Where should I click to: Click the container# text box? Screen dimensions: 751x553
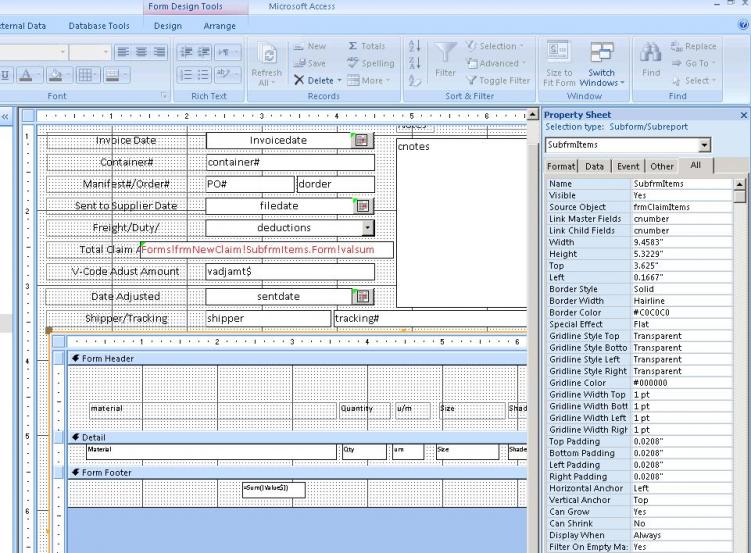coord(290,162)
